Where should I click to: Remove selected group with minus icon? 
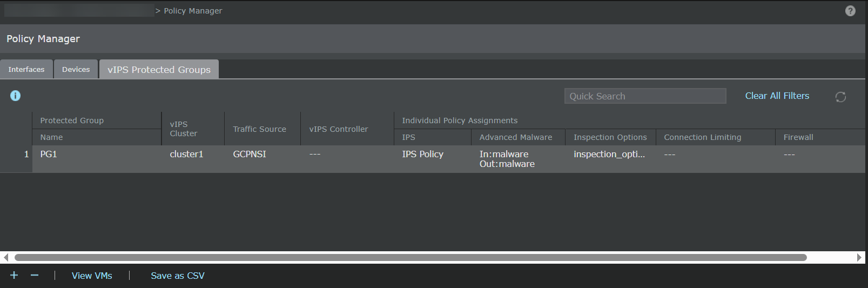pos(35,275)
